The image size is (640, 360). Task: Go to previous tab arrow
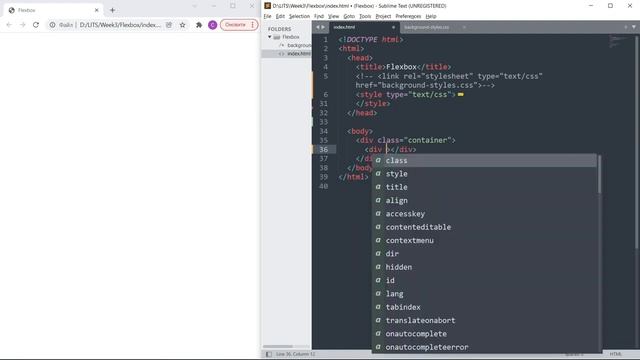click(318, 27)
